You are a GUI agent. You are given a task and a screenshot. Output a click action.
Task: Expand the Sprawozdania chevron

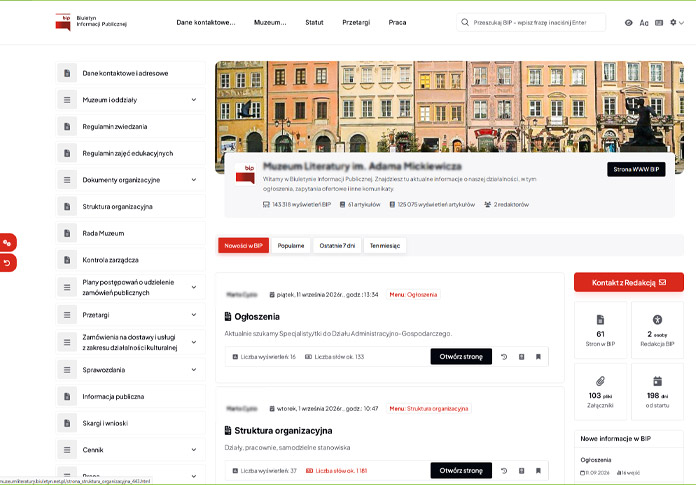194,370
